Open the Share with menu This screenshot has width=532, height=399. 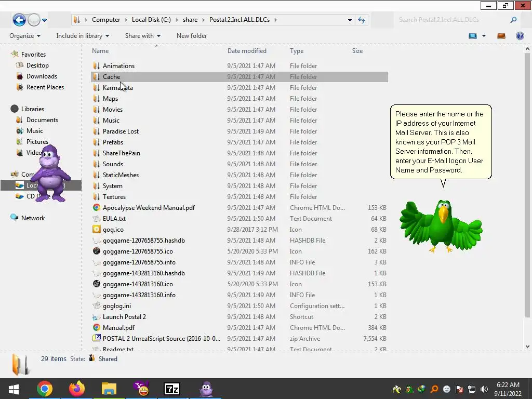(x=142, y=36)
